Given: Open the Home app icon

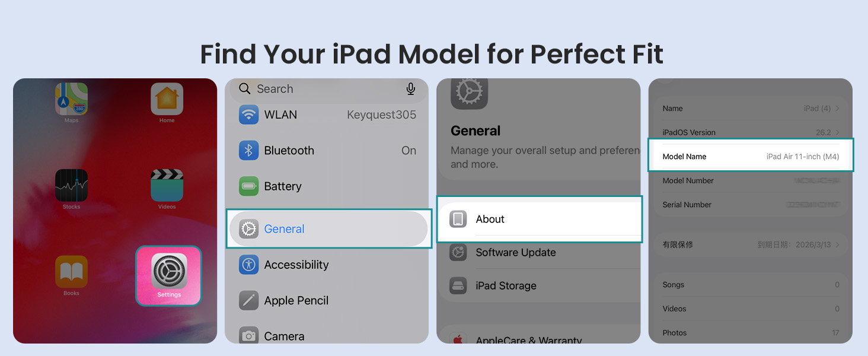Looking at the screenshot, I should 167,99.
